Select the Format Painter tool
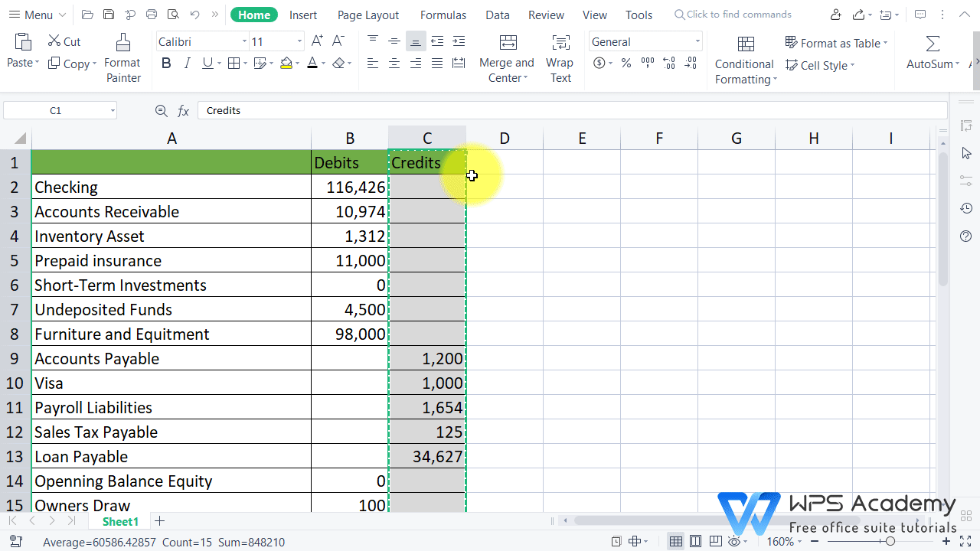The width and height of the screenshot is (980, 551). point(122,58)
